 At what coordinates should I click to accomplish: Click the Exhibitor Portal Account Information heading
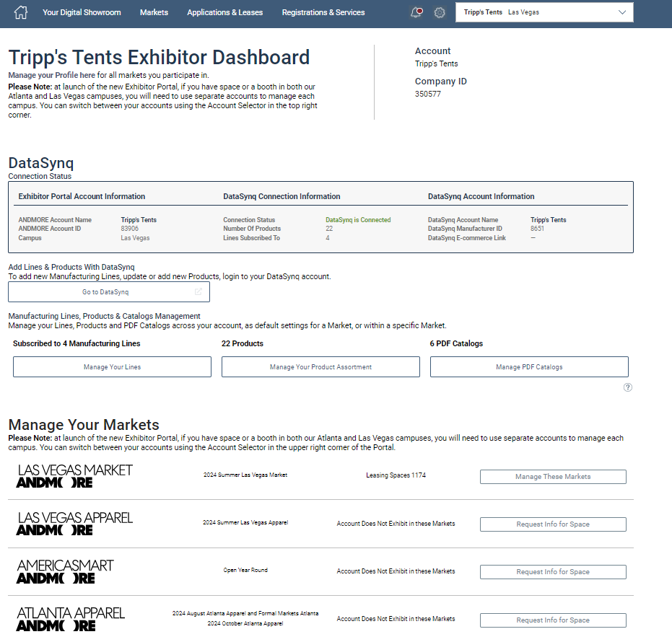pos(82,197)
